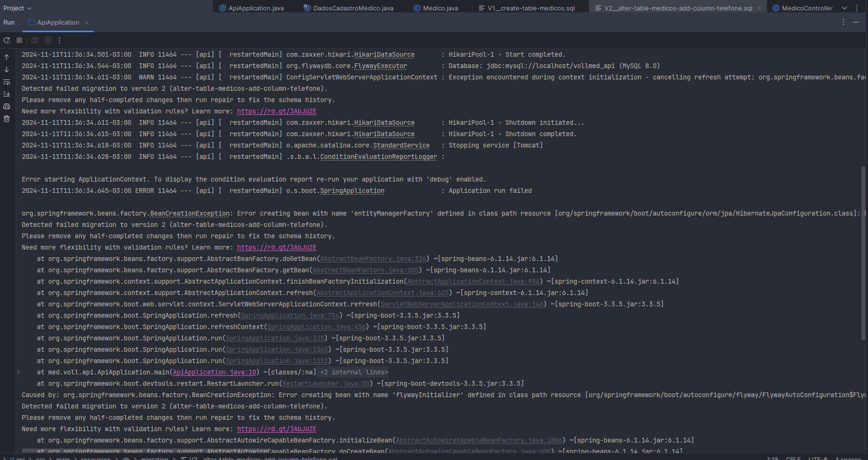Hide the Run tool window
Viewport: 868px width, 460px height.
[x=856, y=22]
